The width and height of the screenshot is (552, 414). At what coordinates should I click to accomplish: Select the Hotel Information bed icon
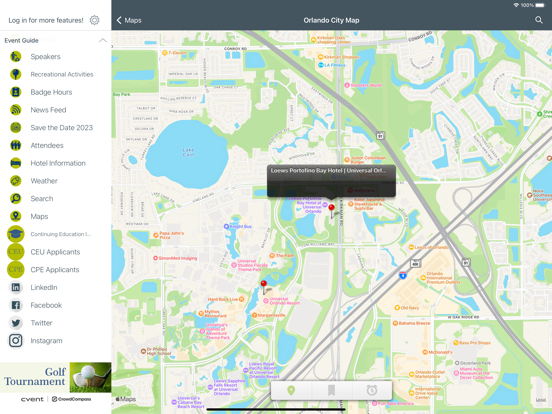(15, 163)
